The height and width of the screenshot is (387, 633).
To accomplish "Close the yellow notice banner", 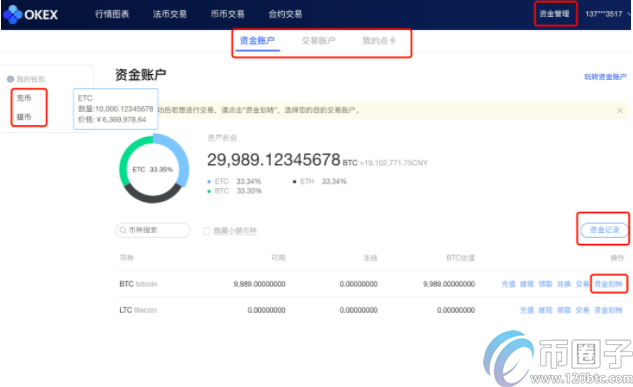I will pyautogui.click(x=620, y=110).
